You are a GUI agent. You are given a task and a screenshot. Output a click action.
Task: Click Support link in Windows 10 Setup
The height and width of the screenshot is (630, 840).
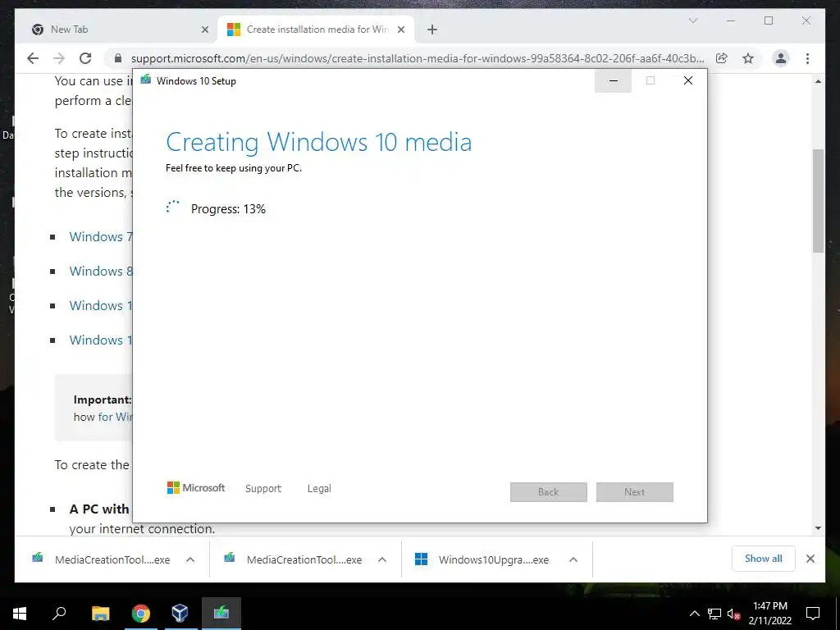[263, 489]
